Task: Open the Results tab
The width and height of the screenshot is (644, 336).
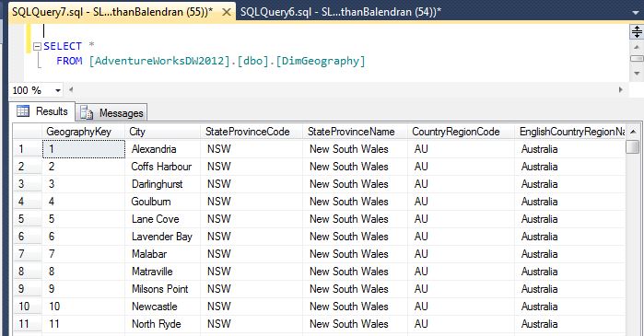Action: [x=41, y=111]
